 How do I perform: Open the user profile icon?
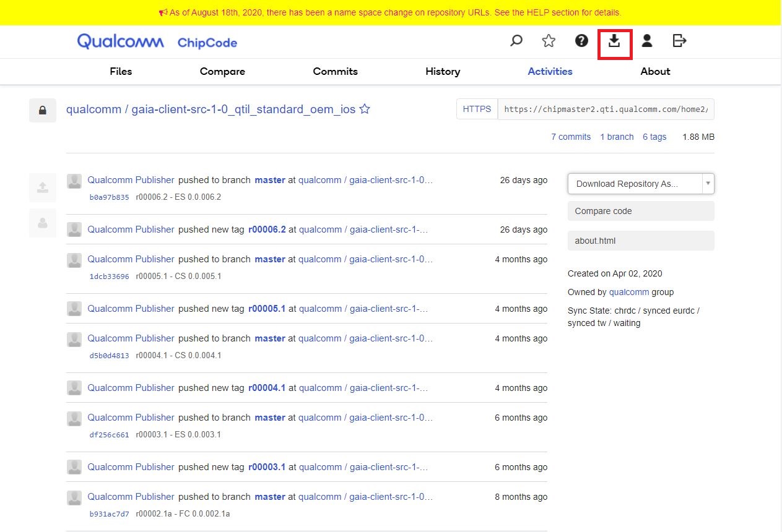[647, 41]
